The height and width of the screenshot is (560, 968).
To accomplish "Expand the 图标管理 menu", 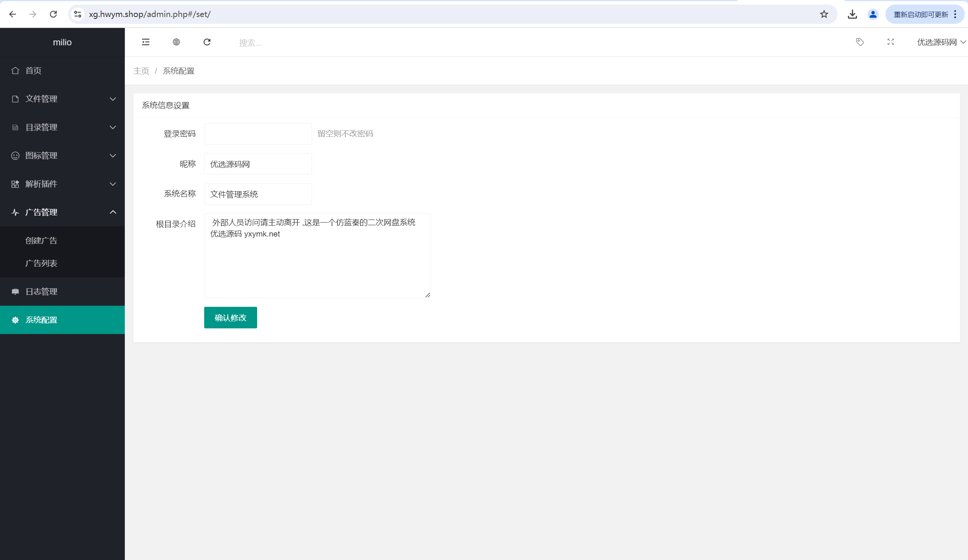I will [x=62, y=156].
